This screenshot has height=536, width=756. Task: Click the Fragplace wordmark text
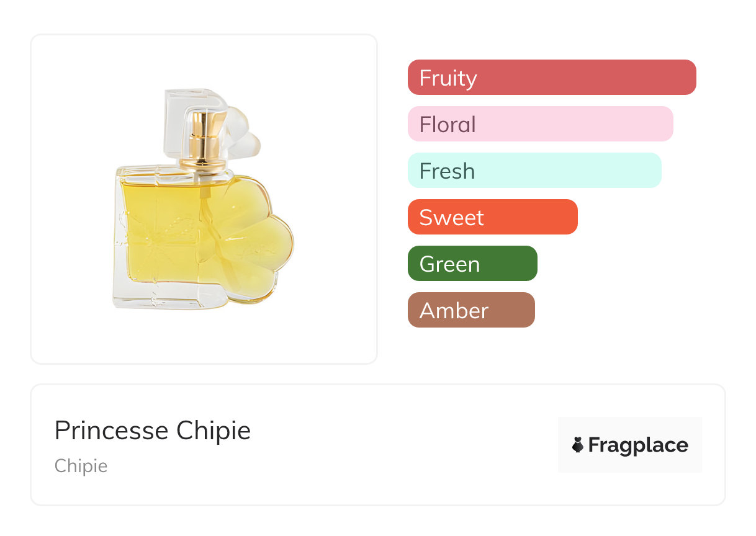pyautogui.click(x=638, y=445)
